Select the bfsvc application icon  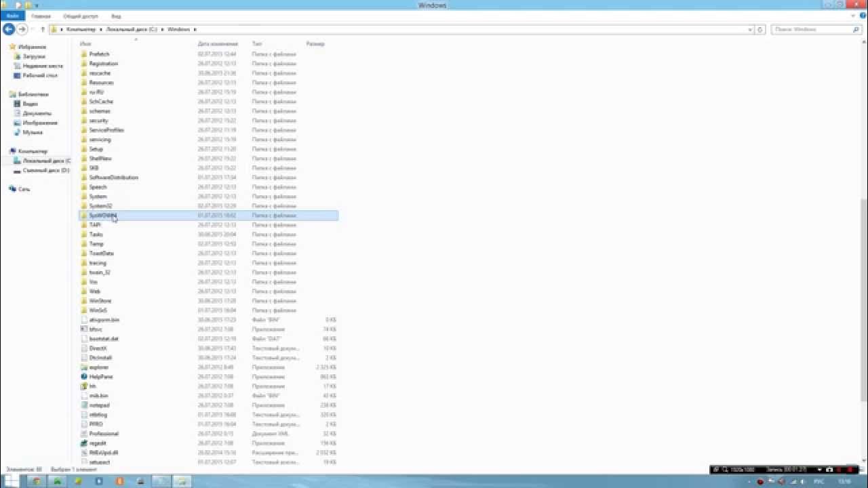click(x=84, y=329)
